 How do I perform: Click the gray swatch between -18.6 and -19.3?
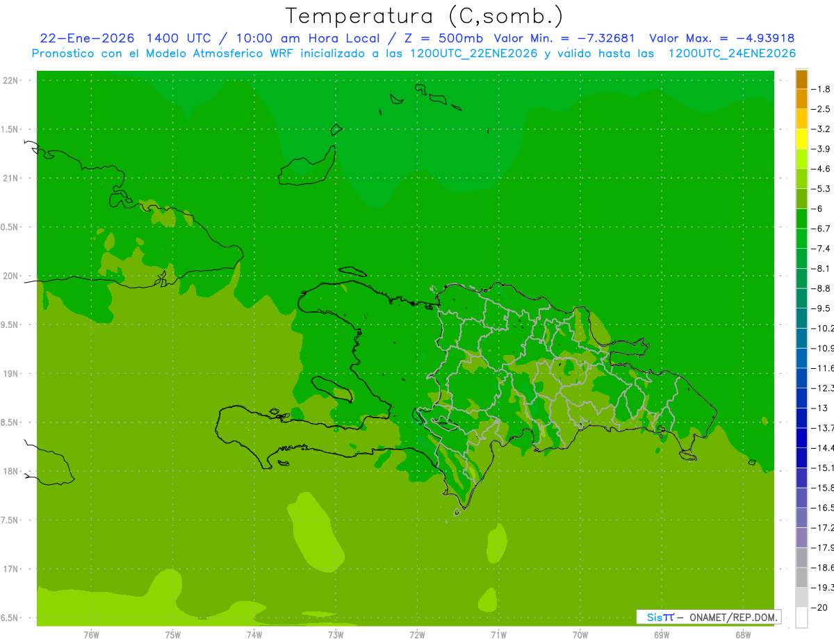point(801,577)
